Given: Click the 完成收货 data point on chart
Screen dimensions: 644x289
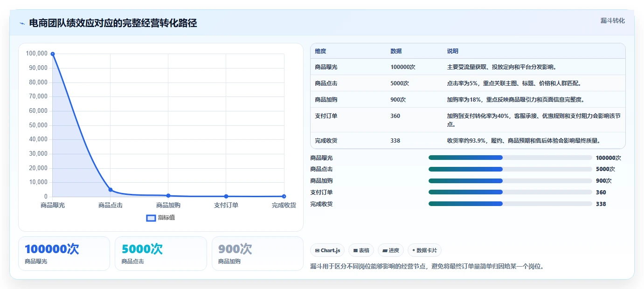Looking at the screenshot, I should (284, 196).
